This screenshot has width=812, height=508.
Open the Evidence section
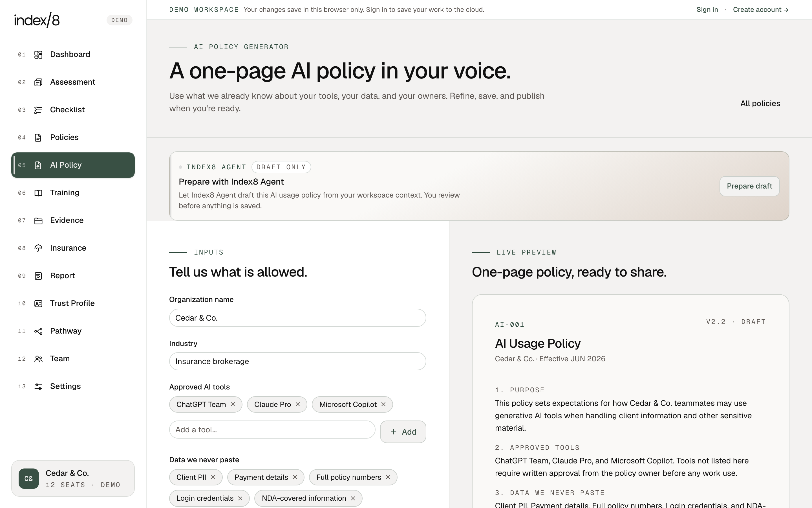(x=73, y=220)
